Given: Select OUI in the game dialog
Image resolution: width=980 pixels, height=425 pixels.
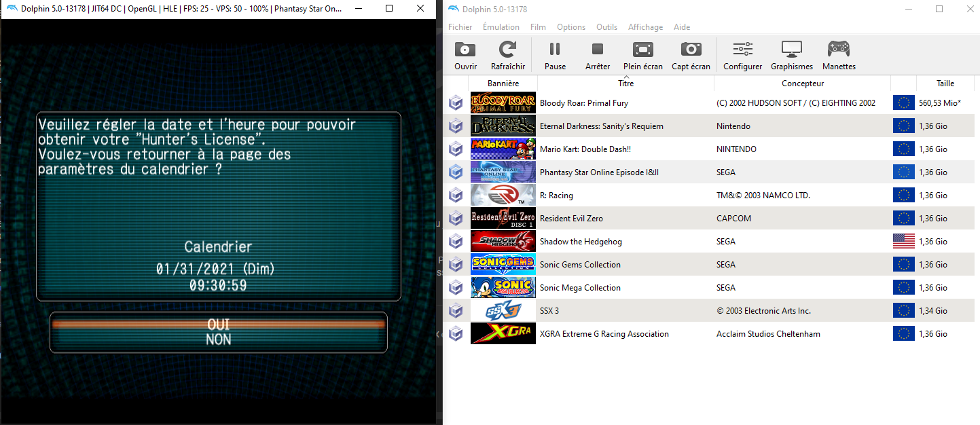Looking at the screenshot, I should tap(218, 325).
